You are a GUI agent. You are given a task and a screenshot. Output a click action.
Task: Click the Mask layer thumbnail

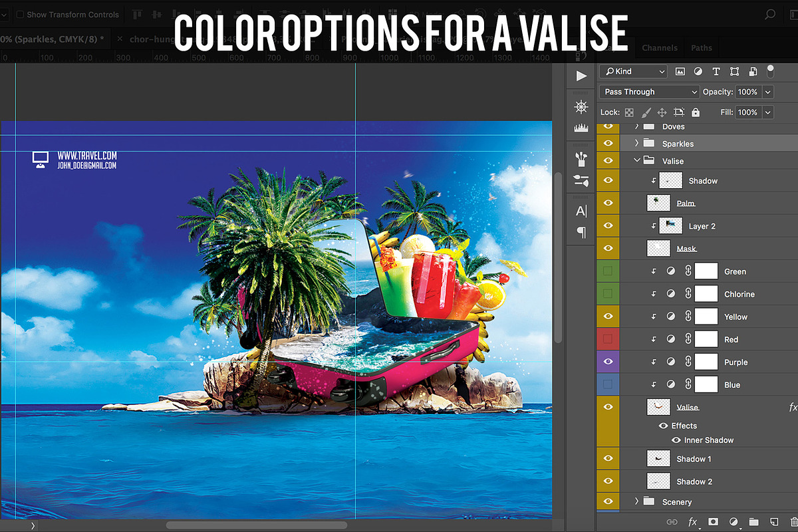point(658,249)
